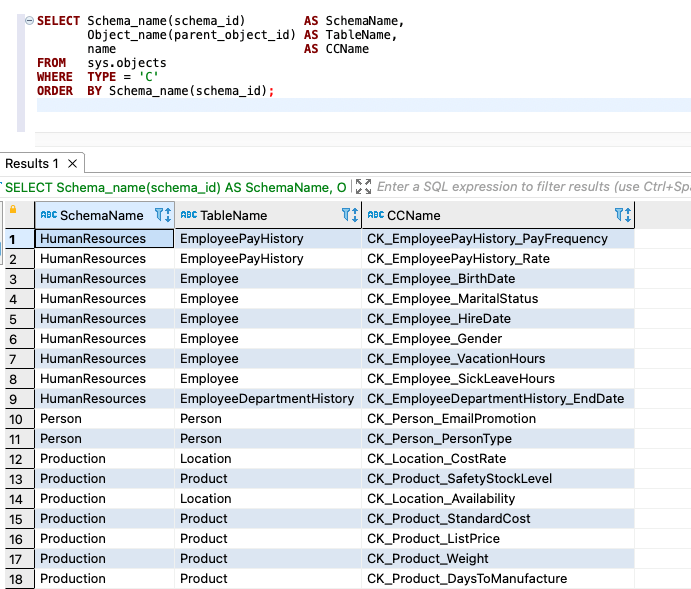Image resolution: width=691 pixels, height=589 pixels.
Task: Select the CK_Person_PersonType cell
Action: pyautogui.click(x=498, y=439)
